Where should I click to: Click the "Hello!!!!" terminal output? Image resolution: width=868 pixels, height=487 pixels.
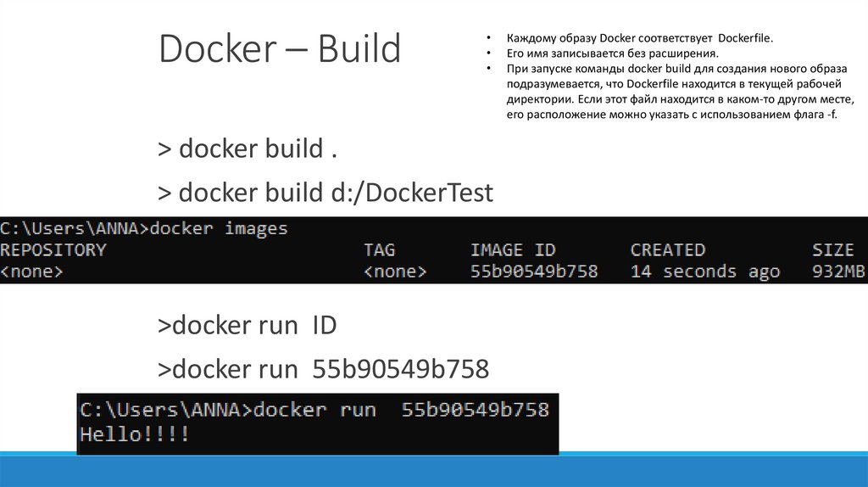pyautogui.click(x=135, y=434)
